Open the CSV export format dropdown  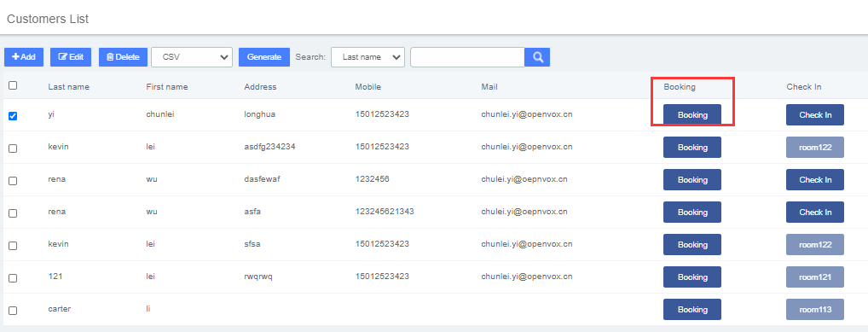[192, 57]
